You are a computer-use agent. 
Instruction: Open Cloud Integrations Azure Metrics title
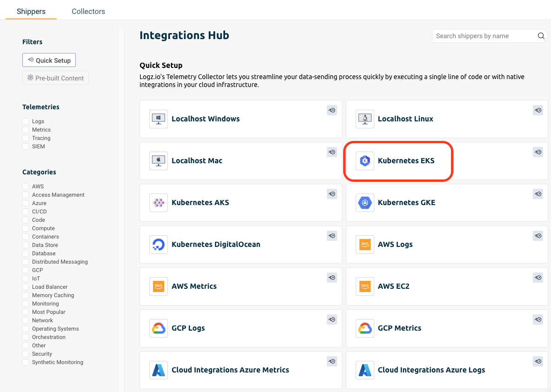coord(230,370)
